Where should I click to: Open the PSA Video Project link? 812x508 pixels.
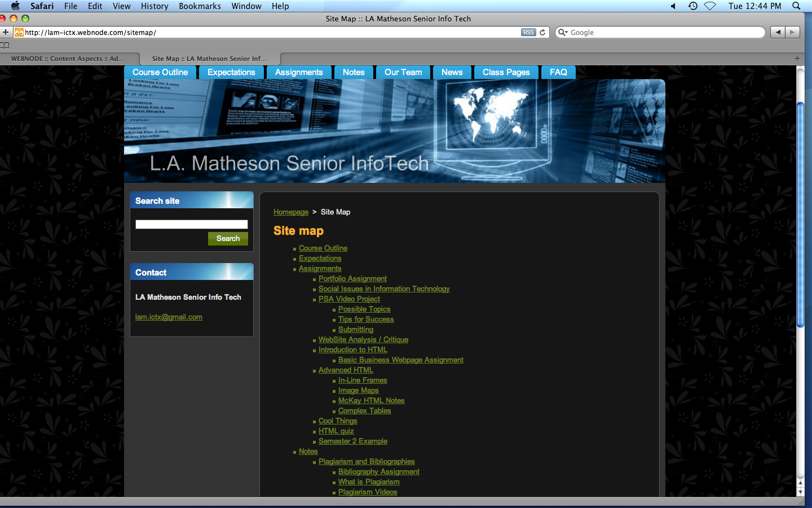[349, 299]
